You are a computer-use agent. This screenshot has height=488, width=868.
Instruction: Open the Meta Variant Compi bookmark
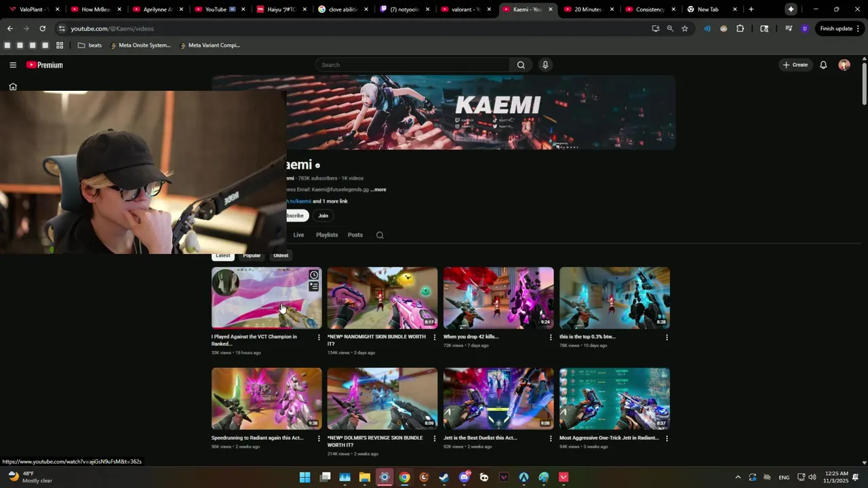[210, 45]
